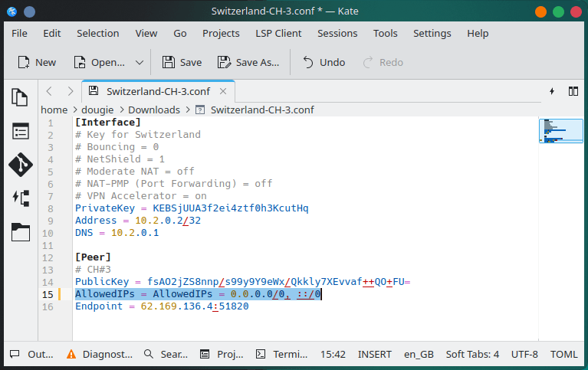This screenshot has width=588, height=370.
Task: Click the [Peer] section header text
Action: click(93, 257)
